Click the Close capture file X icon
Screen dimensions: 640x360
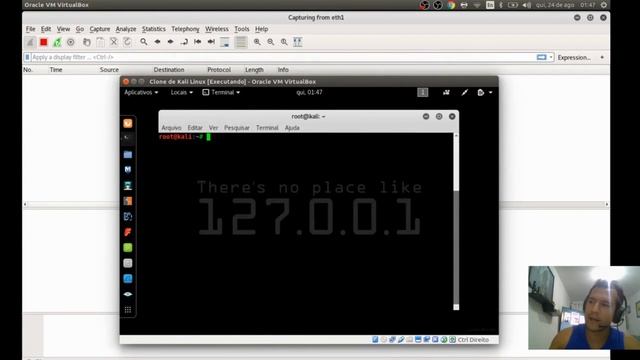pos(113,42)
